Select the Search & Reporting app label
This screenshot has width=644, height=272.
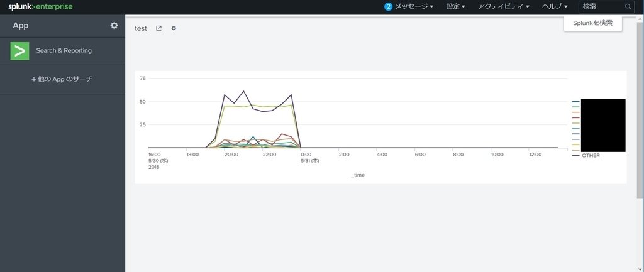coord(64,50)
